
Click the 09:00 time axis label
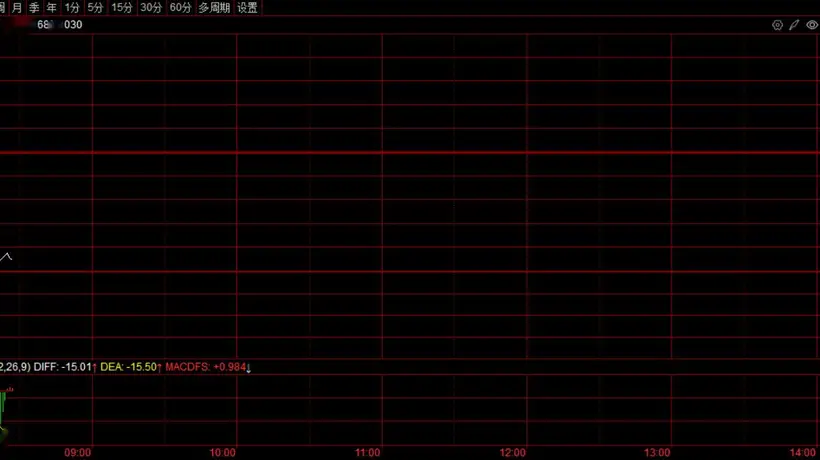77,453
